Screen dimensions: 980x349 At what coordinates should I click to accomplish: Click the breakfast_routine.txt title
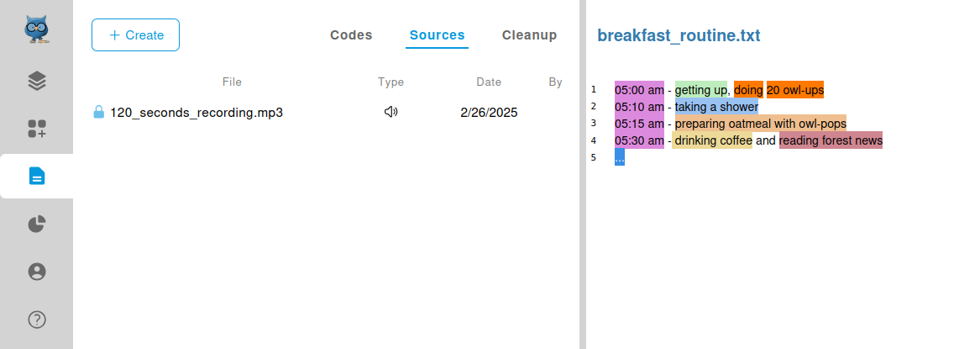pos(679,35)
